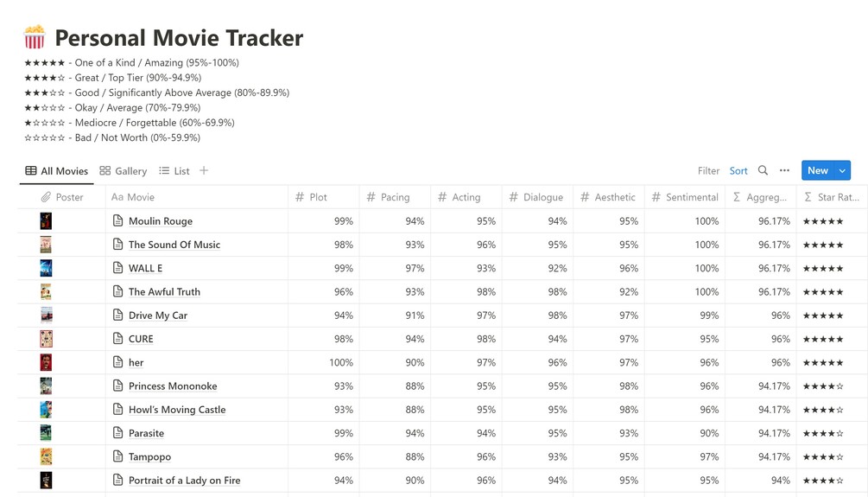Add a new view with plus icon
The height and width of the screenshot is (497, 868).
tap(204, 171)
